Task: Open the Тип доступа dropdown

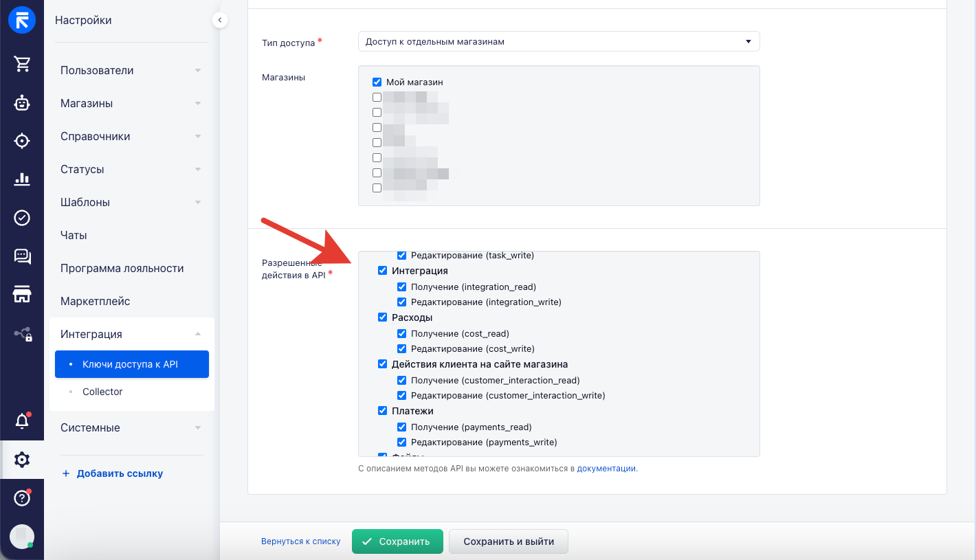Action: 557,41
